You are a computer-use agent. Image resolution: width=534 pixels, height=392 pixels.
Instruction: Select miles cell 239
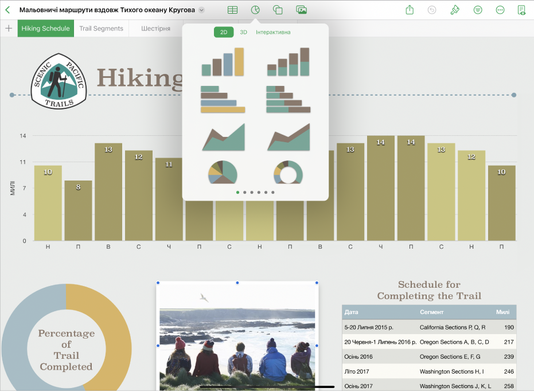tap(509, 356)
